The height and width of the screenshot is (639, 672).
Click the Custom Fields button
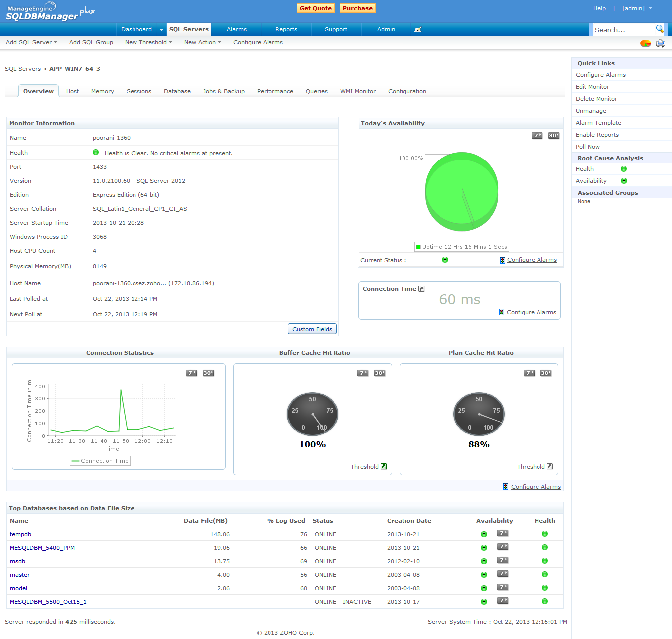pyautogui.click(x=312, y=329)
